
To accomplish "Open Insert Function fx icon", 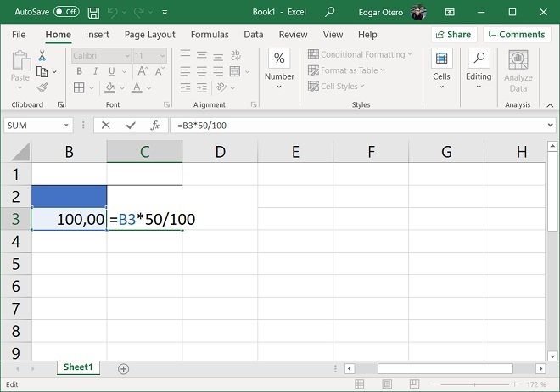I will point(155,126).
